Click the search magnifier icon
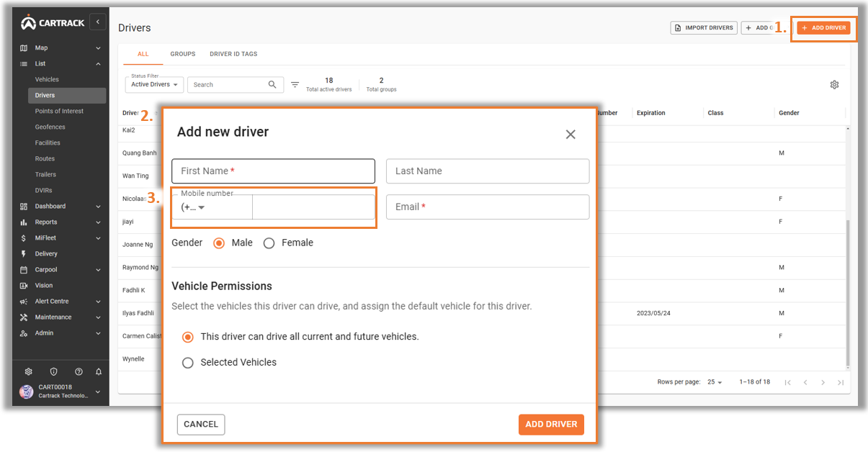 (x=272, y=85)
